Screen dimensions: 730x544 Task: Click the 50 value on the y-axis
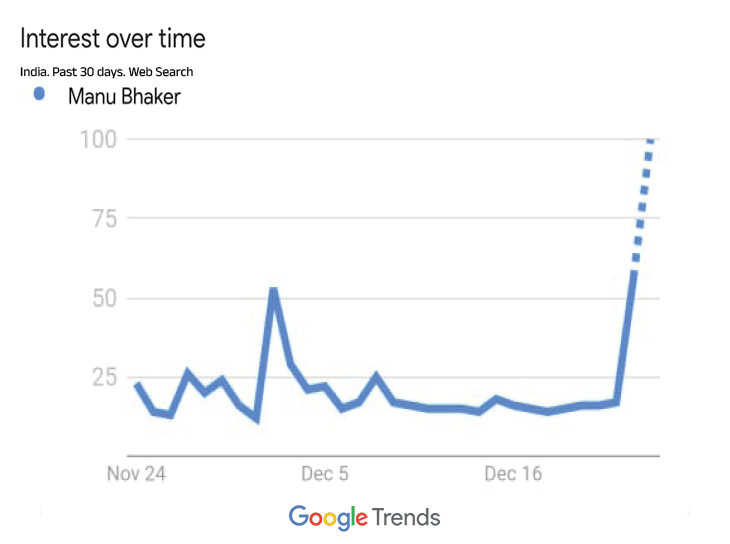click(104, 298)
